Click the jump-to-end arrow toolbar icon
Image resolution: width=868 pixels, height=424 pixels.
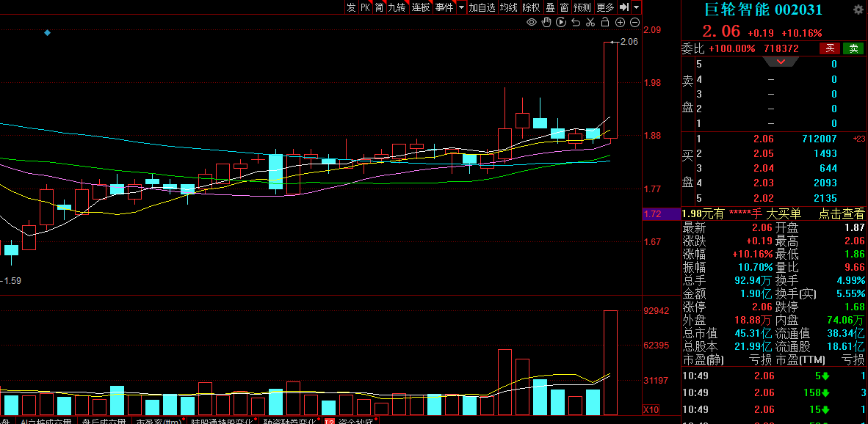pos(624,7)
